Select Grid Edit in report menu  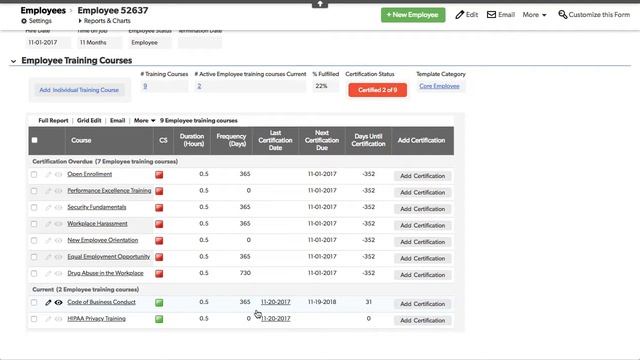pos(89,120)
